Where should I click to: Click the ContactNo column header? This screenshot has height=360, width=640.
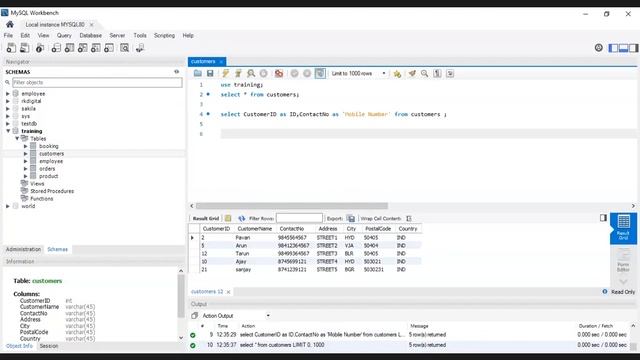[291, 229]
